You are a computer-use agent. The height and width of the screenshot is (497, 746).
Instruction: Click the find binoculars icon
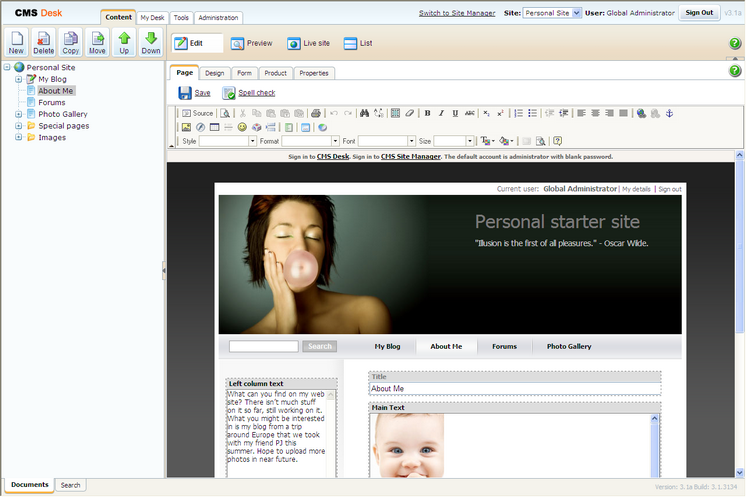coord(365,113)
